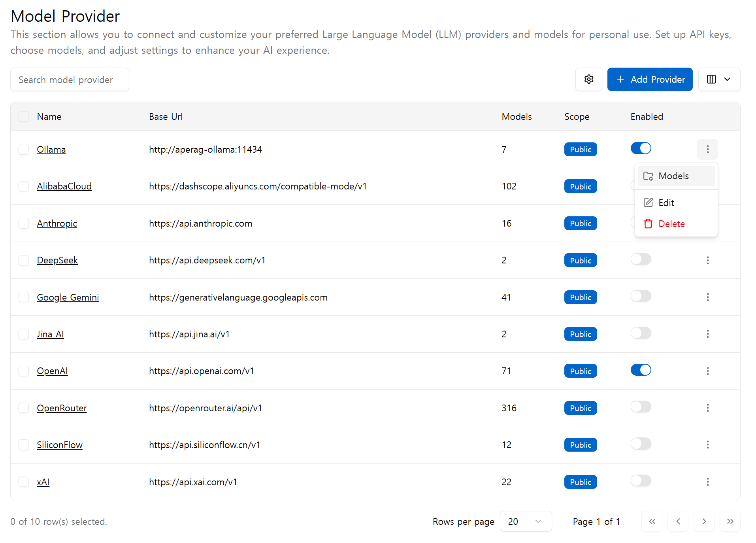Disable the Ollama provider toggle
The width and height of the screenshot is (756, 543).
click(x=641, y=148)
